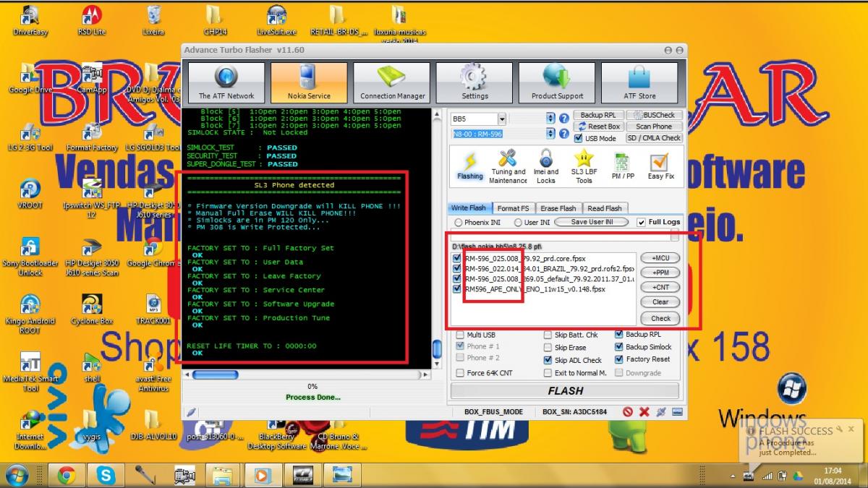Switch to Format FS tab
868x488 pixels.
coord(513,208)
